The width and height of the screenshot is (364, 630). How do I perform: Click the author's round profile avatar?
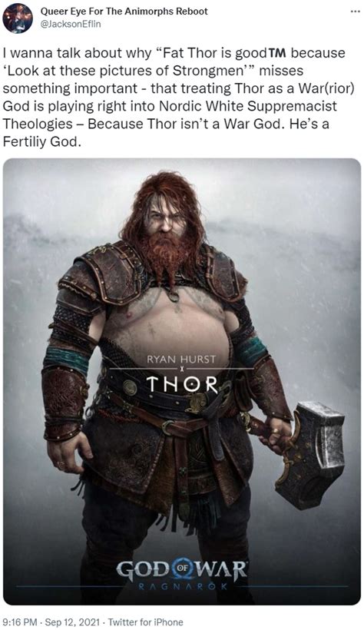pyautogui.click(x=17, y=18)
